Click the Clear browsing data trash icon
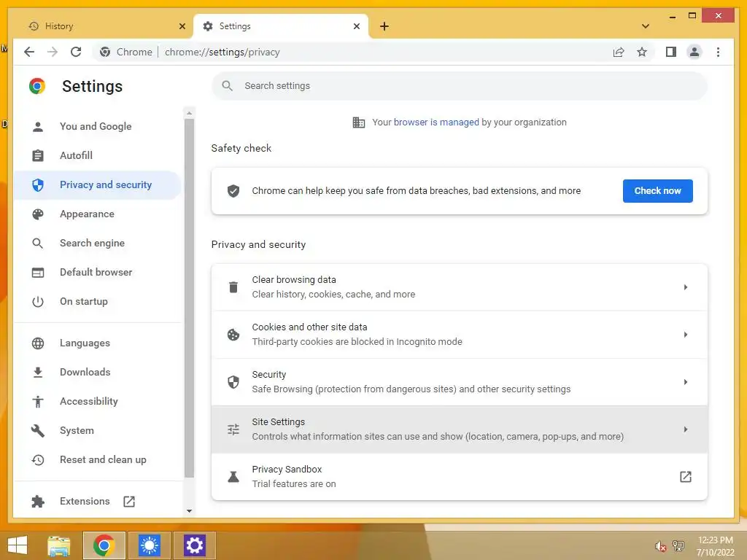Screen dimensions: 747x560 coord(233,287)
